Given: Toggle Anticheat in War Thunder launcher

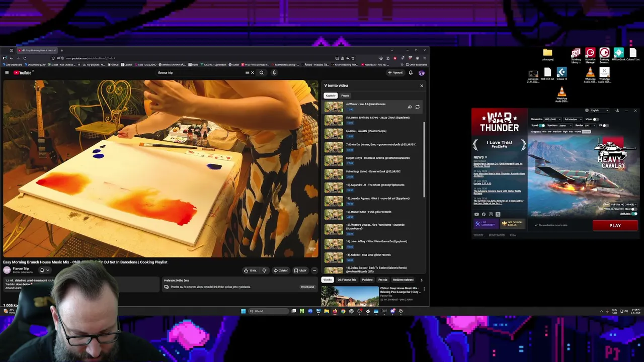Looking at the screenshot, I should tap(635, 214).
